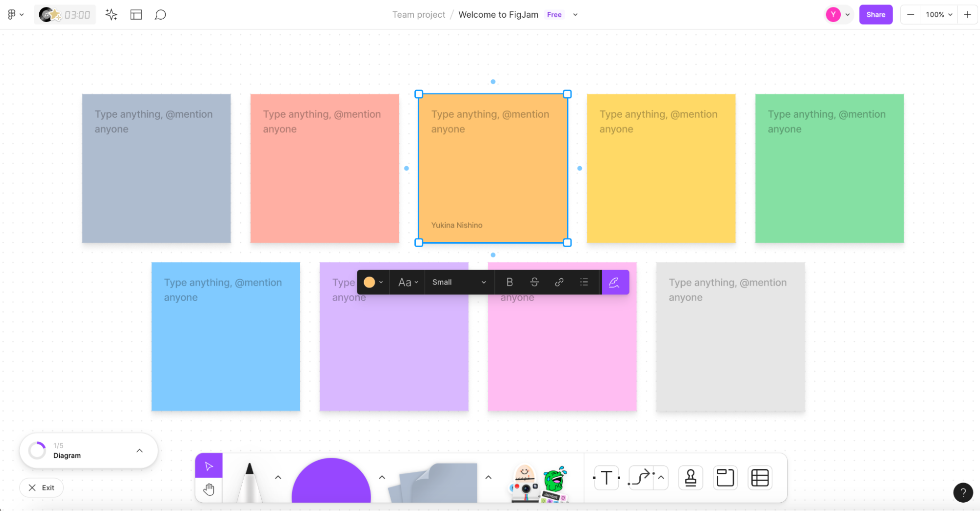Toggle bulleted list formatting
Viewport: 980px width, 511px height.
584,282
